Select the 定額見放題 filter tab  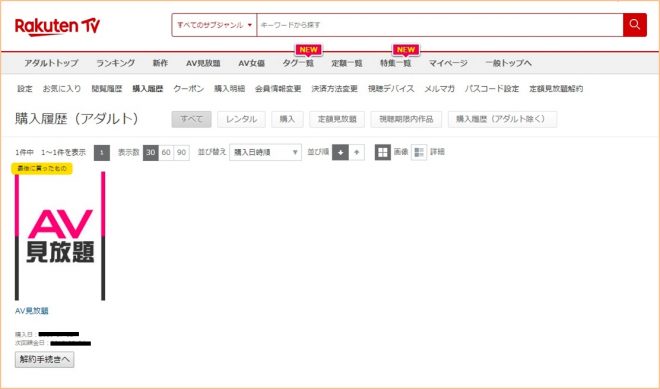pos(337,119)
